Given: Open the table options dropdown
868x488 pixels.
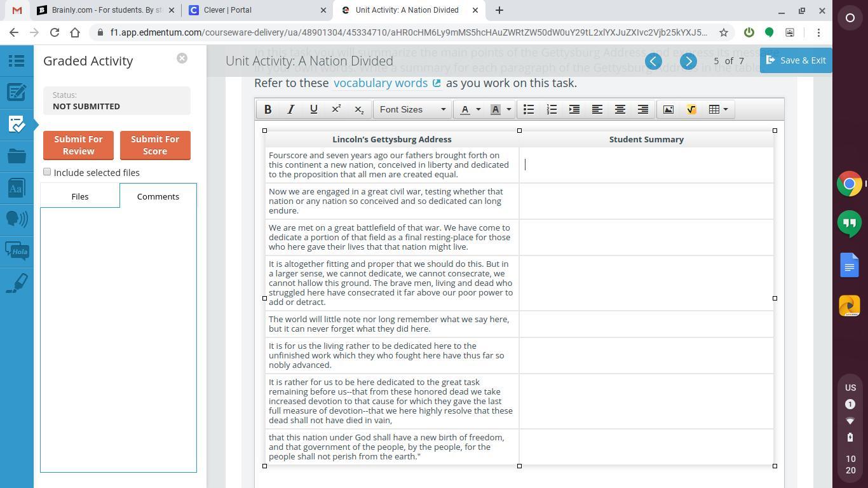Looking at the screenshot, I should pos(718,109).
